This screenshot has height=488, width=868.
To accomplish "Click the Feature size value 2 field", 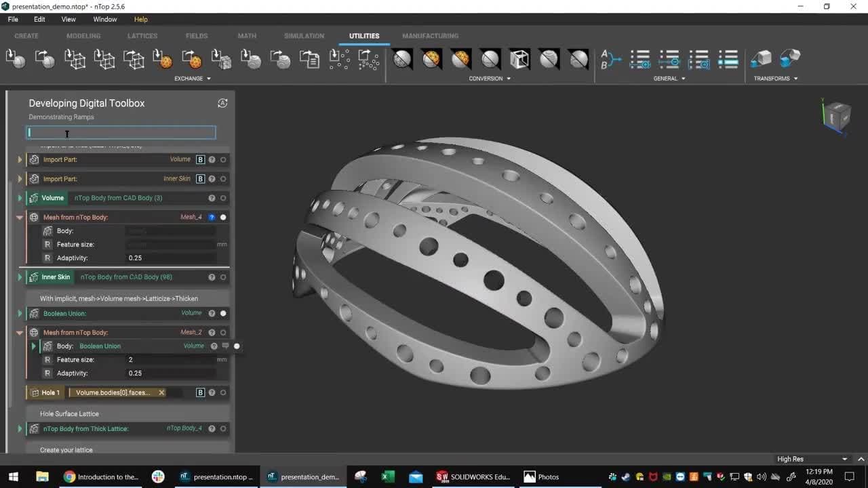I will (x=171, y=360).
